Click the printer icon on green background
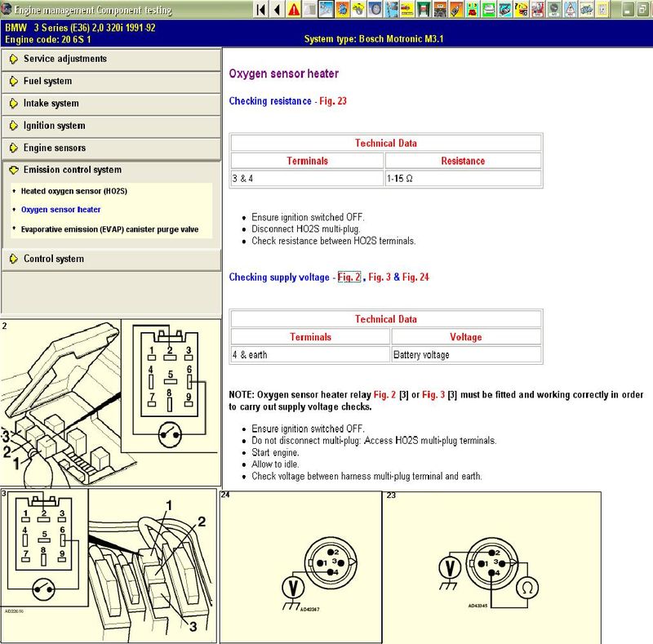This screenshot has width=653, height=644. [x=488, y=9]
